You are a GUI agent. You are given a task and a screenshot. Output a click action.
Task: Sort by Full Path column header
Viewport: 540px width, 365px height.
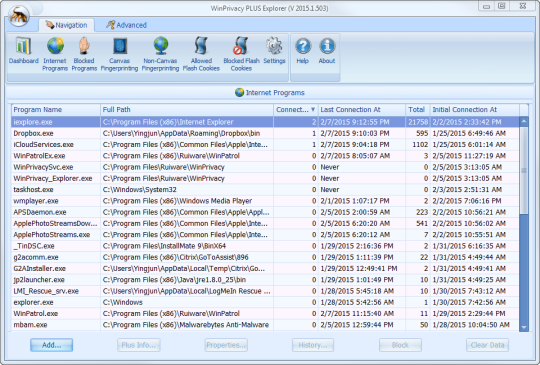point(187,110)
